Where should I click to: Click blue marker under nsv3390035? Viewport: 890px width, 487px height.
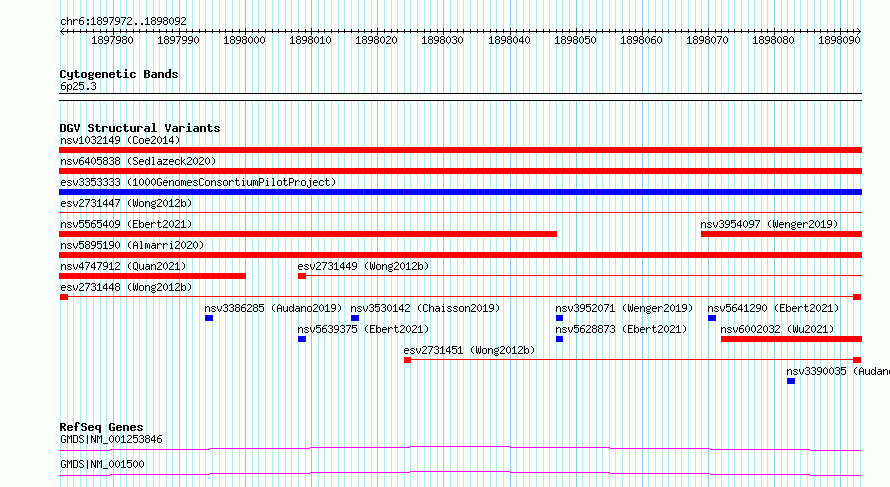pos(791,381)
